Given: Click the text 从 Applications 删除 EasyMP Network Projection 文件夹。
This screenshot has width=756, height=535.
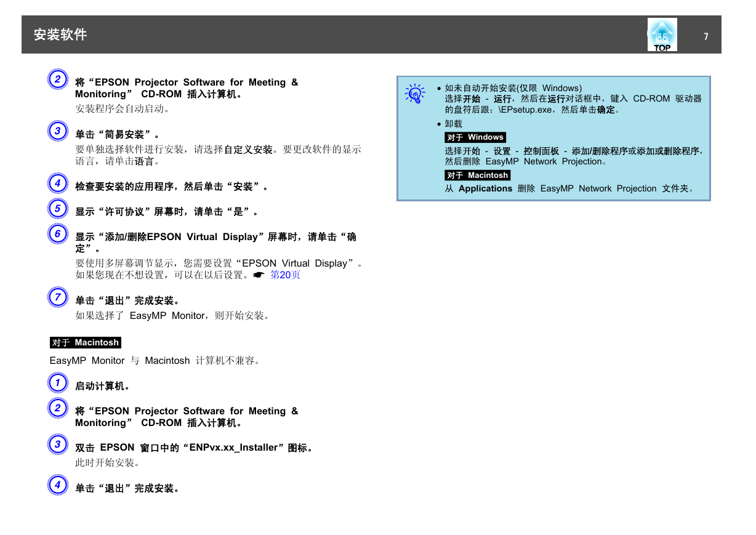Looking at the screenshot, I should (571, 188).
